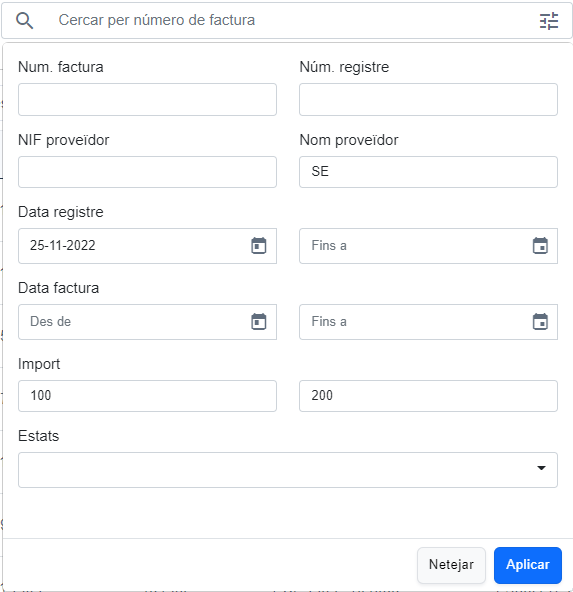This screenshot has height=592, width=573.
Task: Open calendar for Data registre Fins a
Action: (540, 246)
